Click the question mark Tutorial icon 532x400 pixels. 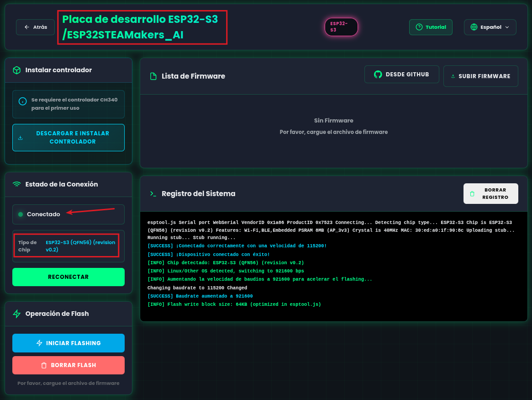tap(419, 27)
